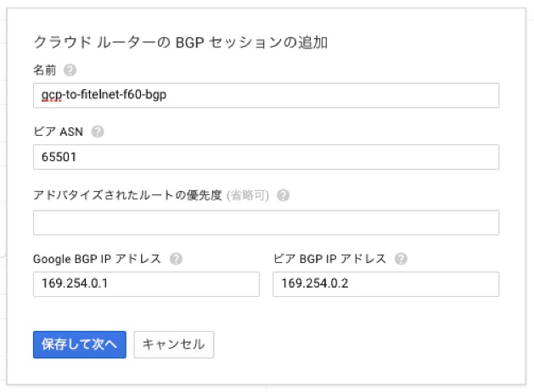This screenshot has width=534, height=392.
Task: Select the empty route priority input field
Action: point(266,222)
